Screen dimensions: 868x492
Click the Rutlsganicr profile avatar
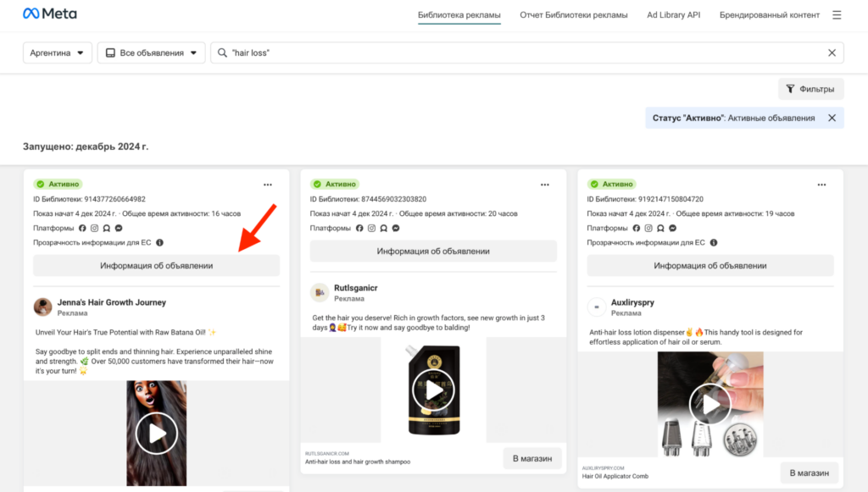pos(320,292)
